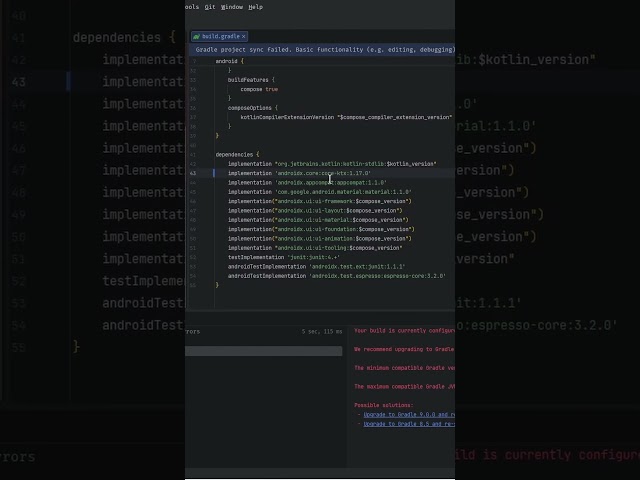This screenshot has width=640, height=480.
Task: Click 'The maximum compatible Gradle' message
Action: (404, 387)
